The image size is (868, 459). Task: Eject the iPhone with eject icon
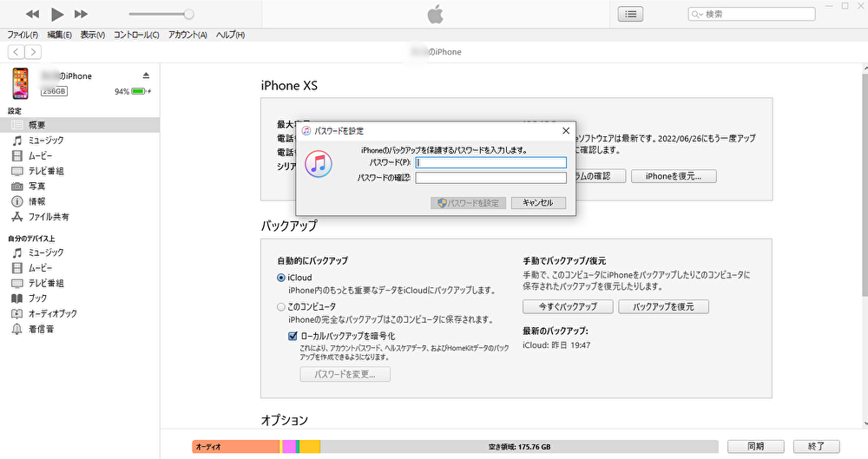tap(146, 75)
